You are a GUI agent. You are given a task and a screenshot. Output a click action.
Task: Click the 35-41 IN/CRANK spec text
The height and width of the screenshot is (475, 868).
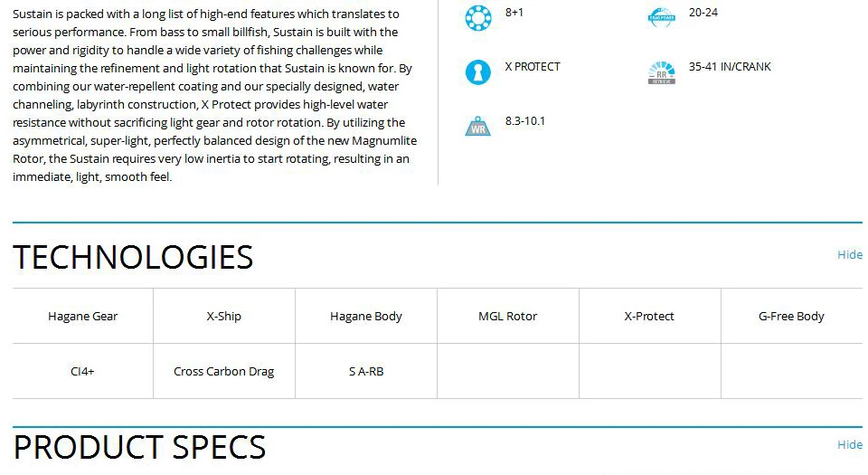730,67
